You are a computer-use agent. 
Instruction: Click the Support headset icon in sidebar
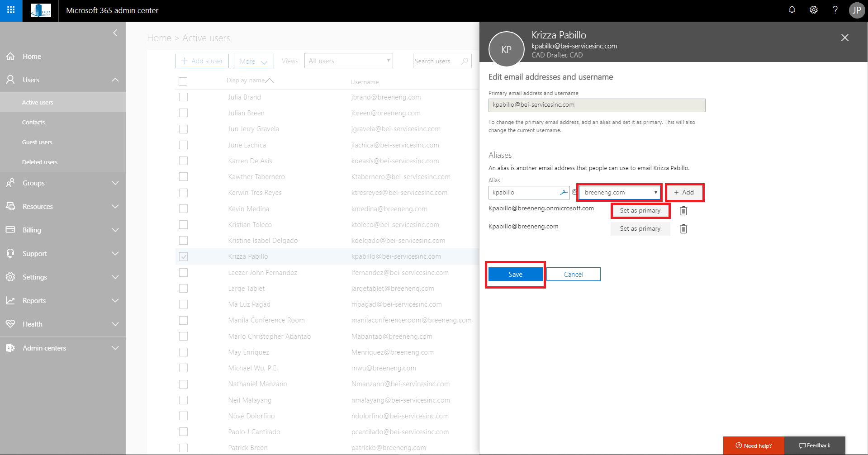point(10,253)
